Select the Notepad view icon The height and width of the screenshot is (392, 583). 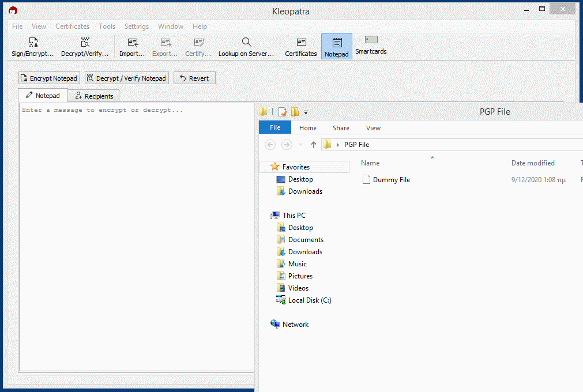(x=336, y=45)
